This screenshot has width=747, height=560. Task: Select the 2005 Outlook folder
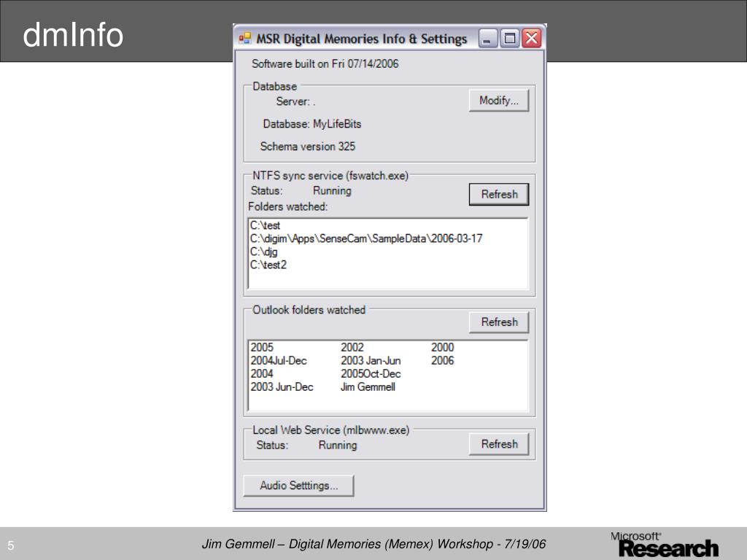[263, 348]
